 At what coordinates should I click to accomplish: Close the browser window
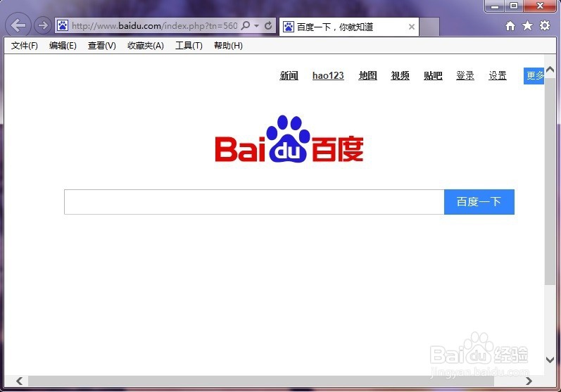click(x=541, y=6)
